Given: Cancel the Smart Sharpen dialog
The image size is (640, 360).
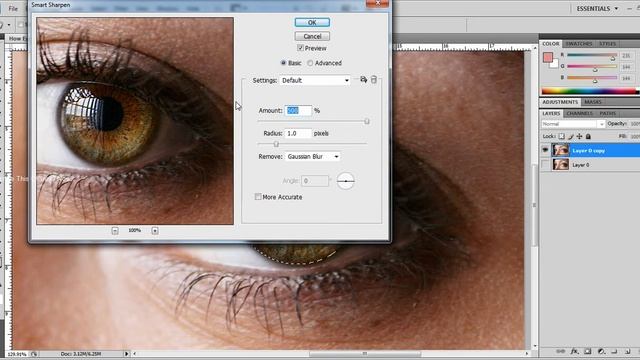Looking at the screenshot, I should (x=312, y=36).
